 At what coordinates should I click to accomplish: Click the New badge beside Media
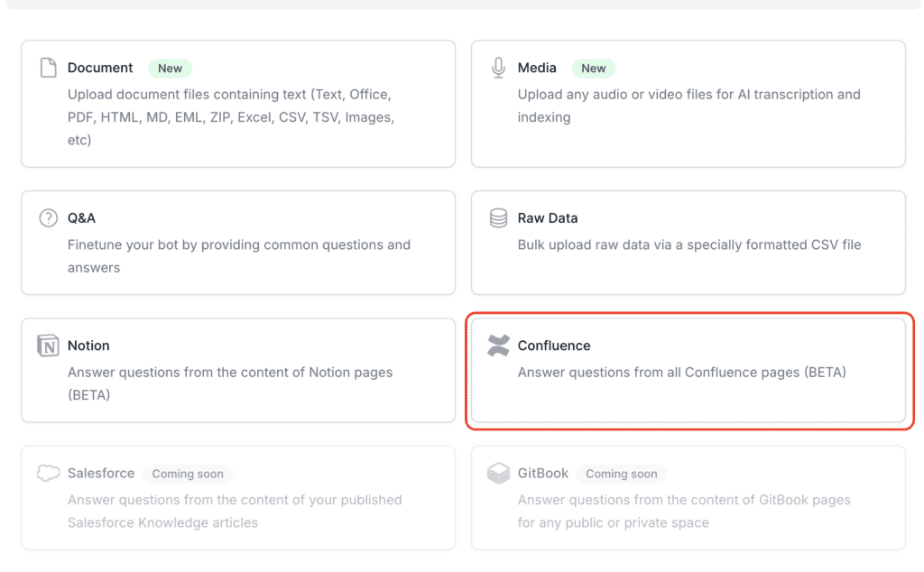coord(593,69)
